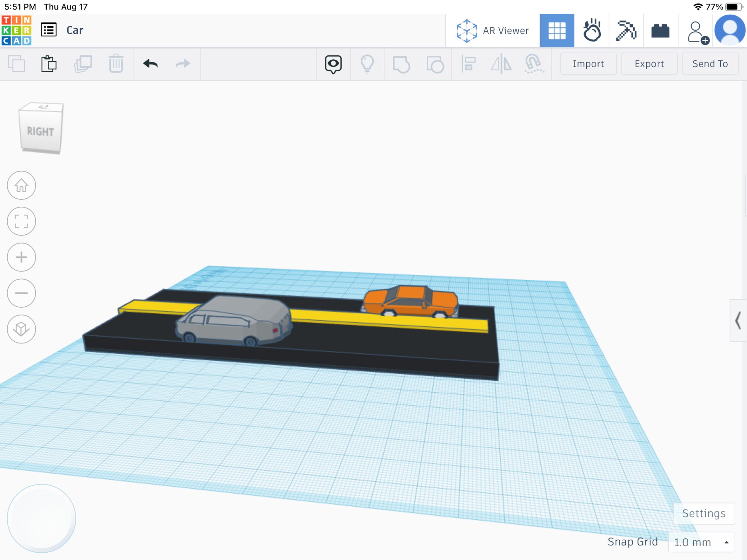The height and width of the screenshot is (560, 747).
Task: Click the Import button
Action: pyautogui.click(x=588, y=64)
